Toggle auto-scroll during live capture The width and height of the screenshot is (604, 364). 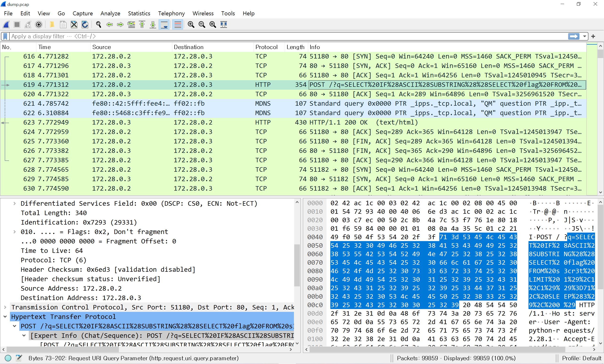tap(164, 25)
